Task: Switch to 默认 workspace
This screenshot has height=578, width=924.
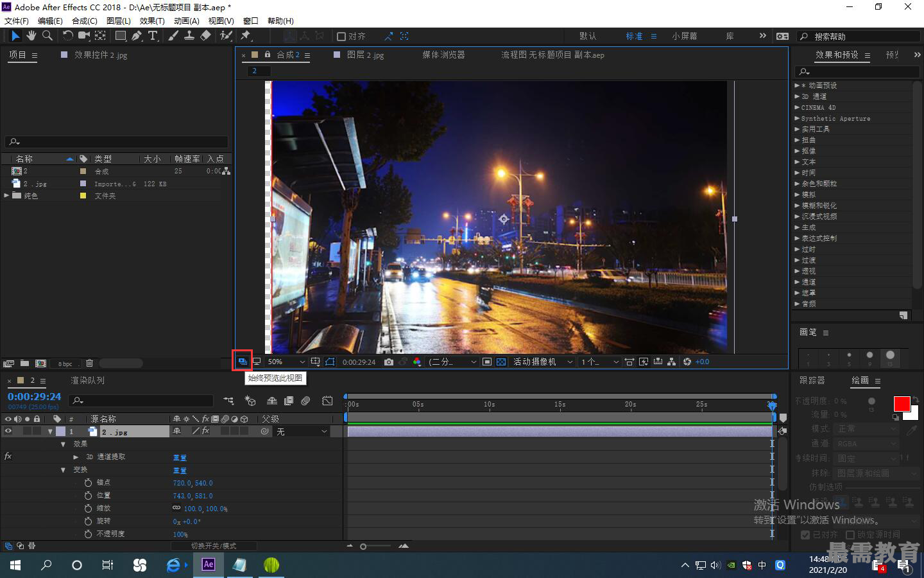Action: click(588, 36)
